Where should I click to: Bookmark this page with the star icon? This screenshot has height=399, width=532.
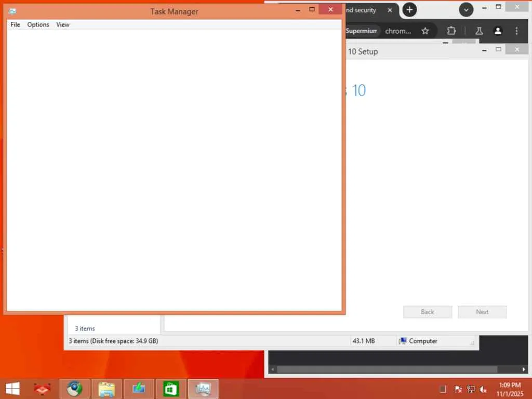425,31
